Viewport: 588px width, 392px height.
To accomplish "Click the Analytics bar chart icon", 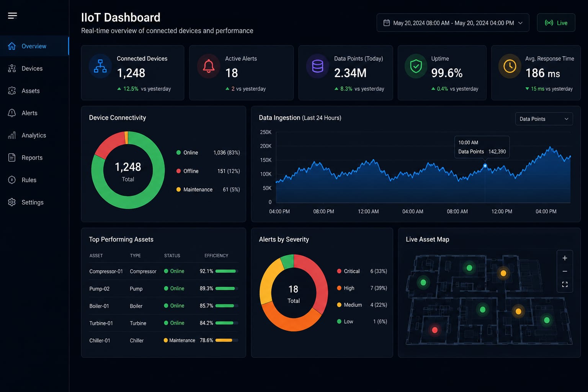I will pyautogui.click(x=12, y=135).
